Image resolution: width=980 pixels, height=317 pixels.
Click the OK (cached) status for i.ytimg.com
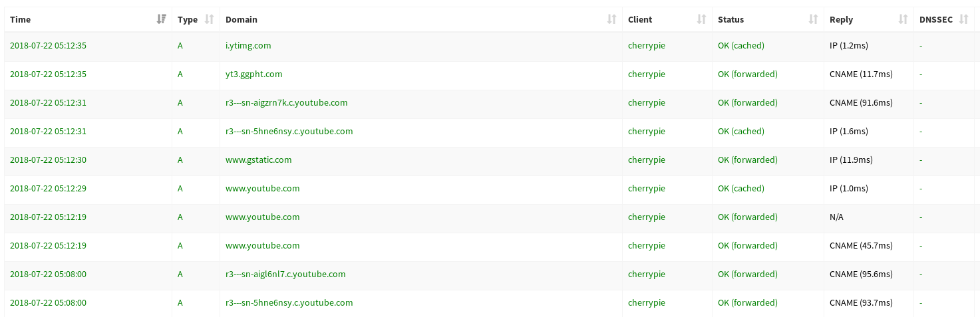coord(740,46)
